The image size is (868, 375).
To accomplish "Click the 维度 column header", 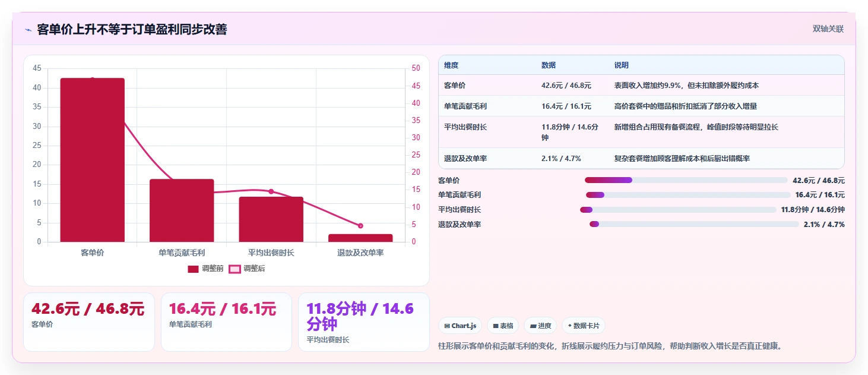I will (x=451, y=65).
